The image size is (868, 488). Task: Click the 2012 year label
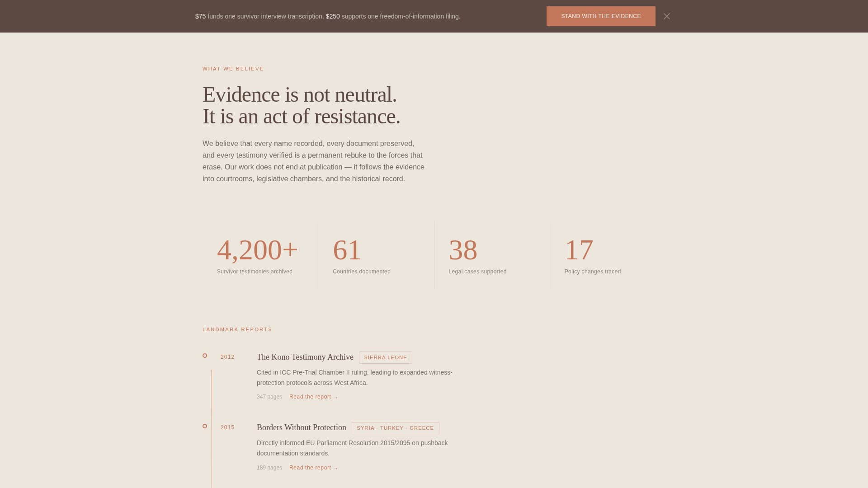(x=227, y=357)
